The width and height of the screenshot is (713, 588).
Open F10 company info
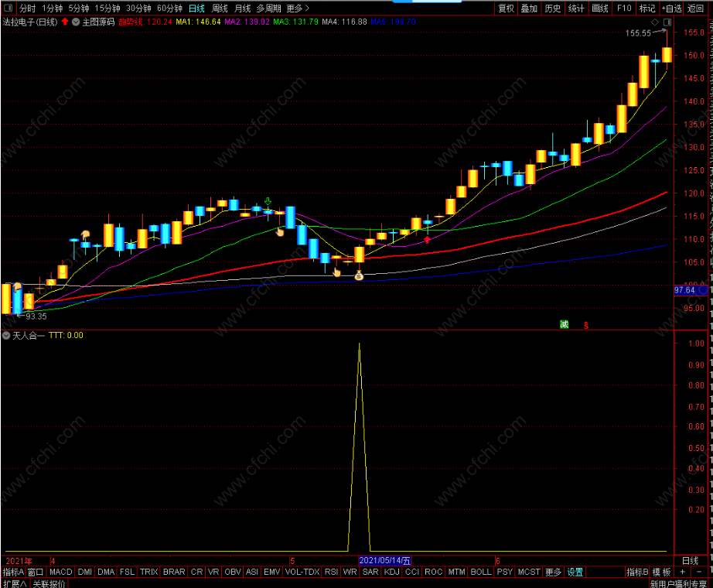click(624, 9)
